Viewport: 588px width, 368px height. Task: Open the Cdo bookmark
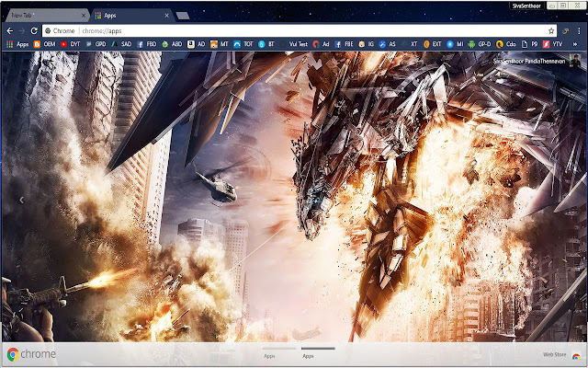[506, 44]
